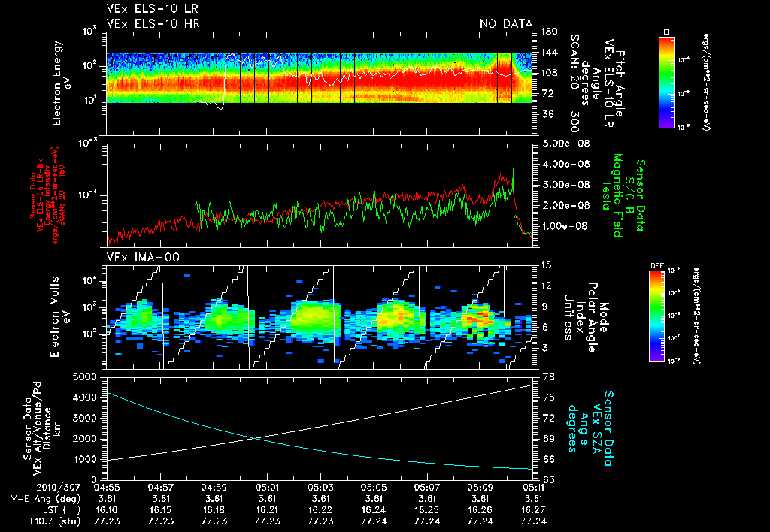Click the 05:03 time tick label
Screen dimensions: 770x532
tap(320, 488)
